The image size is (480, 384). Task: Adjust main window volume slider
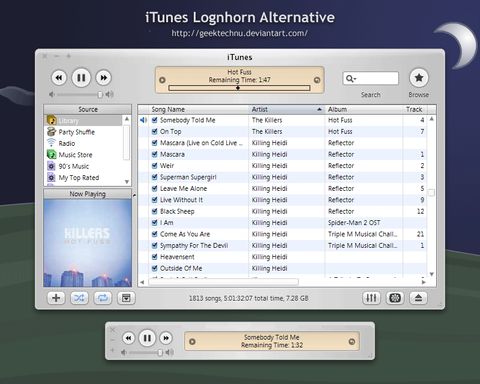100,95
